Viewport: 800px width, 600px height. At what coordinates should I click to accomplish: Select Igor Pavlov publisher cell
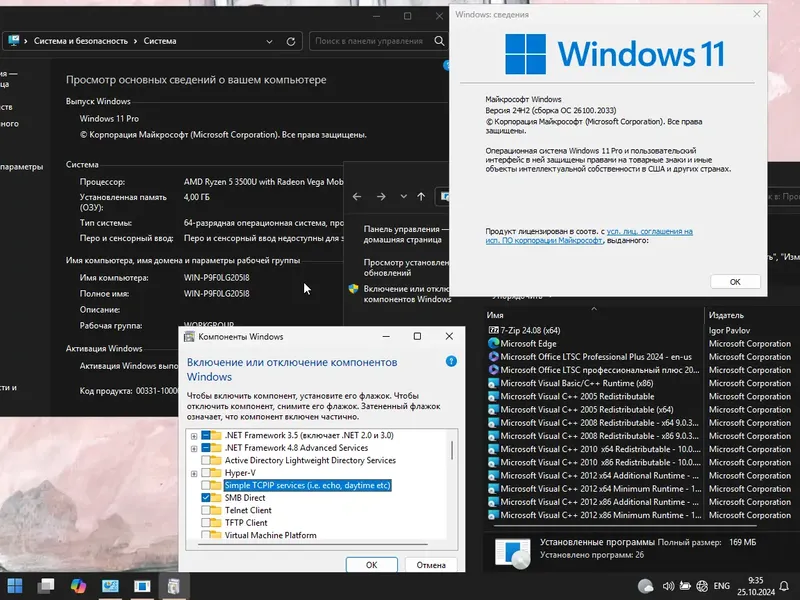[x=729, y=330]
